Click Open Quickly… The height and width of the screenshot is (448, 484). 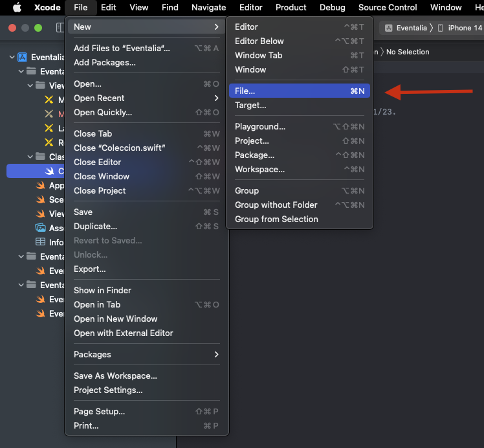click(x=147, y=112)
